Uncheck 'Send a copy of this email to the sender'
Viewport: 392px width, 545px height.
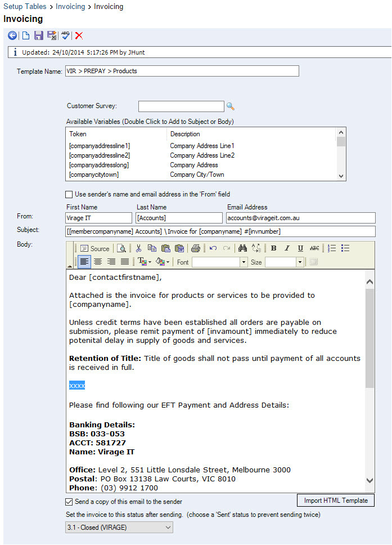click(x=69, y=502)
